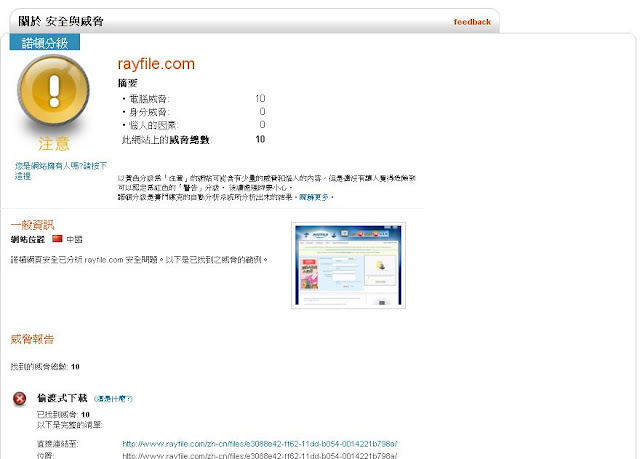
Task: Click the 身分威脅 summary row
Action: click(194, 111)
